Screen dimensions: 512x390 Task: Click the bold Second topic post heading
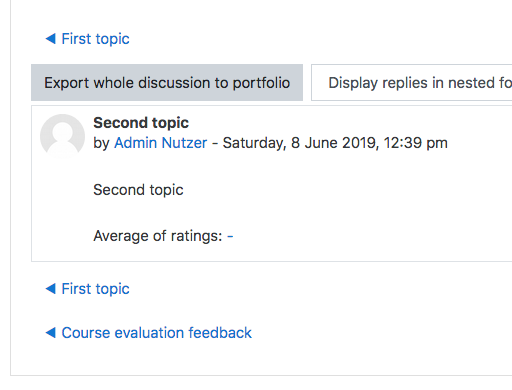(x=141, y=123)
